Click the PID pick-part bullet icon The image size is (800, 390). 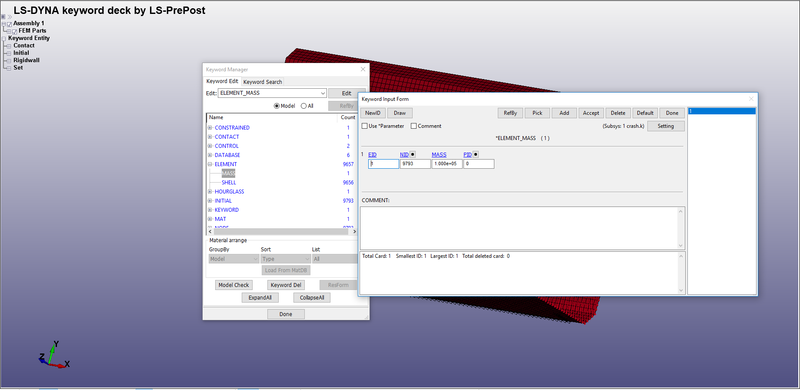(476, 154)
